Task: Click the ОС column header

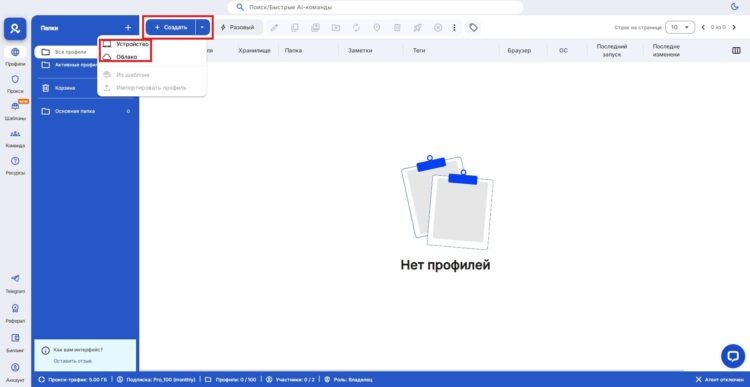Action: tap(563, 50)
